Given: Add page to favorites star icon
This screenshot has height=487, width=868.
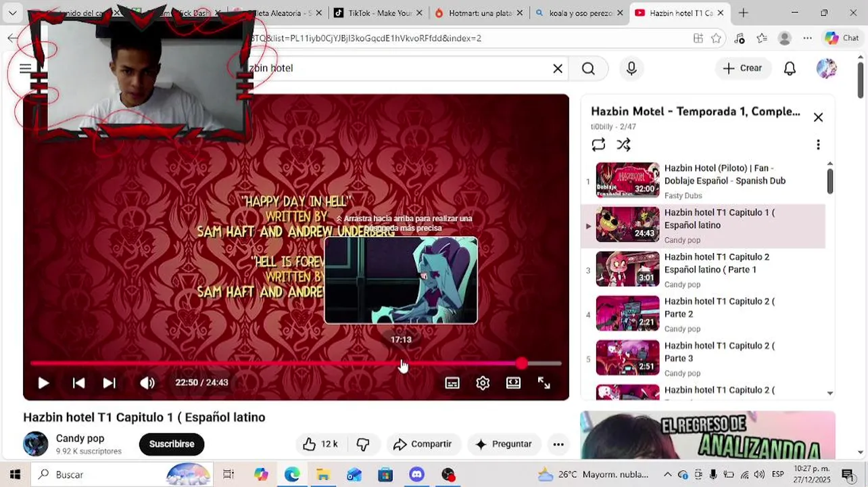Looking at the screenshot, I should pyautogui.click(x=717, y=39).
